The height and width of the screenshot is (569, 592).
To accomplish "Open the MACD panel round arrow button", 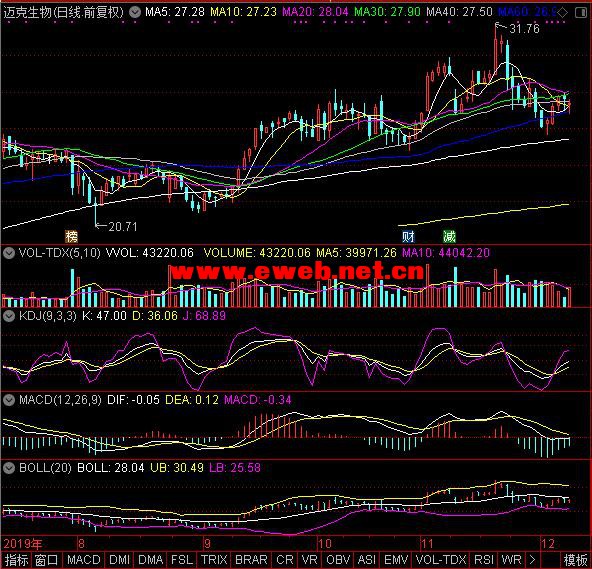I will click(x=9, y=400).
